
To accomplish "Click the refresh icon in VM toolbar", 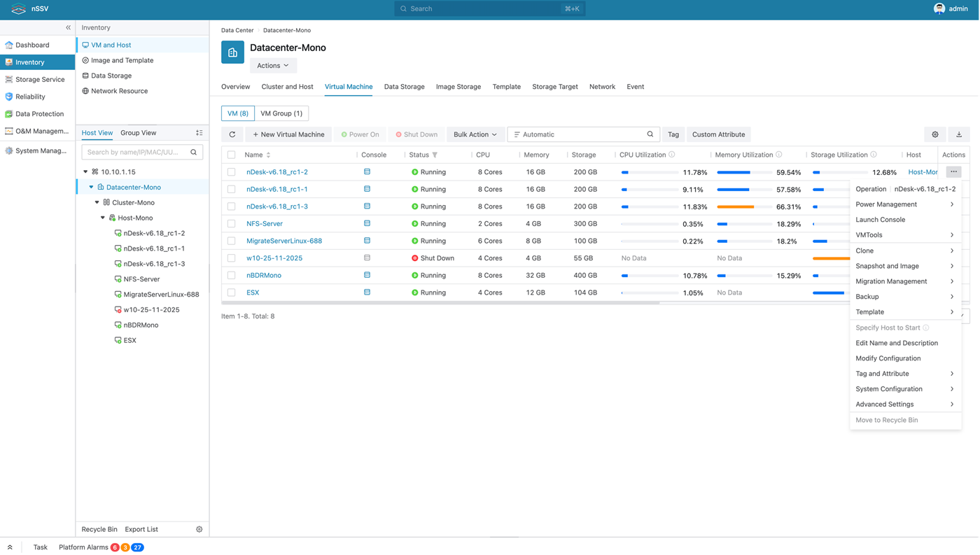I will 232,134.
